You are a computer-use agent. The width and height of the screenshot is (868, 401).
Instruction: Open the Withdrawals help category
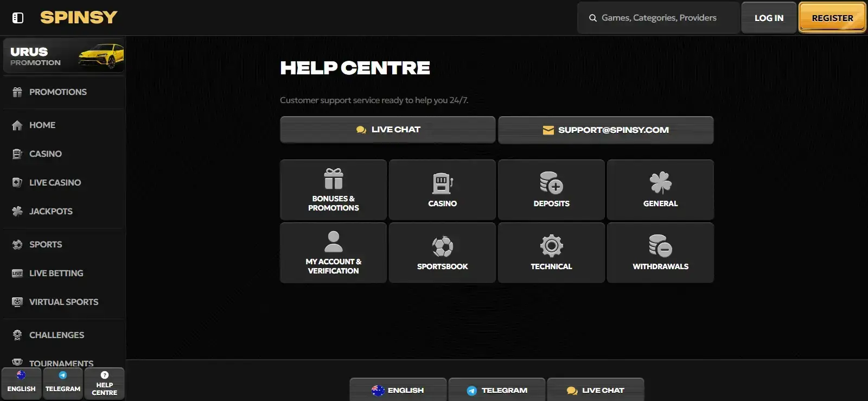pos(661,253)
